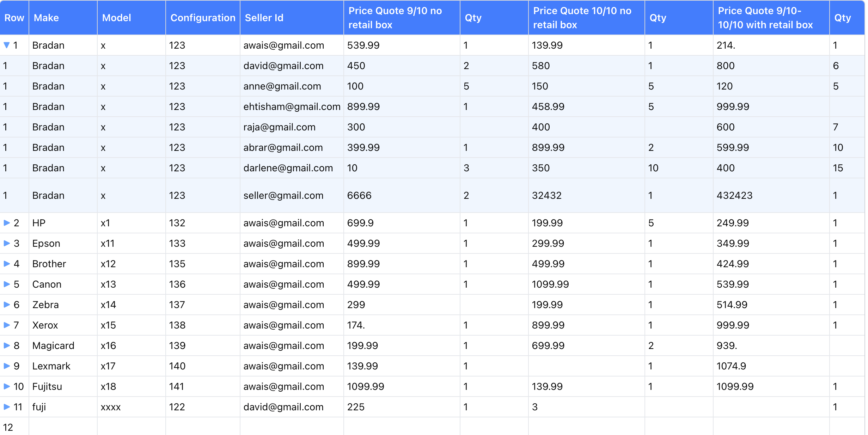Viewport: 868px width, 435px height.
Task: Click the Model column header
Action: (132, 18)
